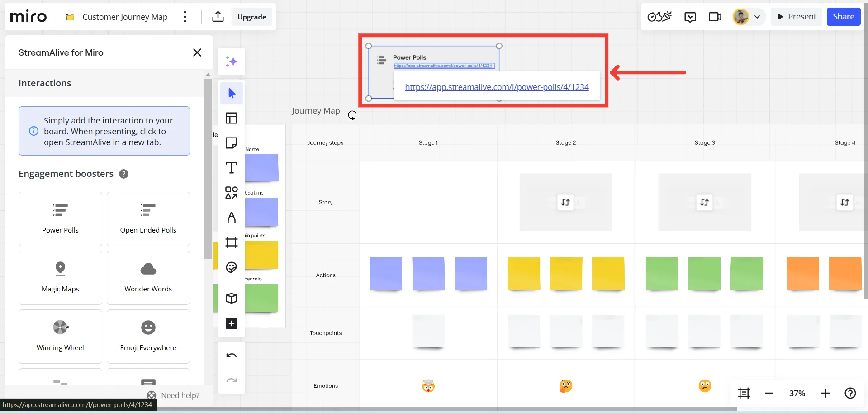Add Power Polls interaction card
The height and width of the screenshot is (413, 868).
click(60, 219)
